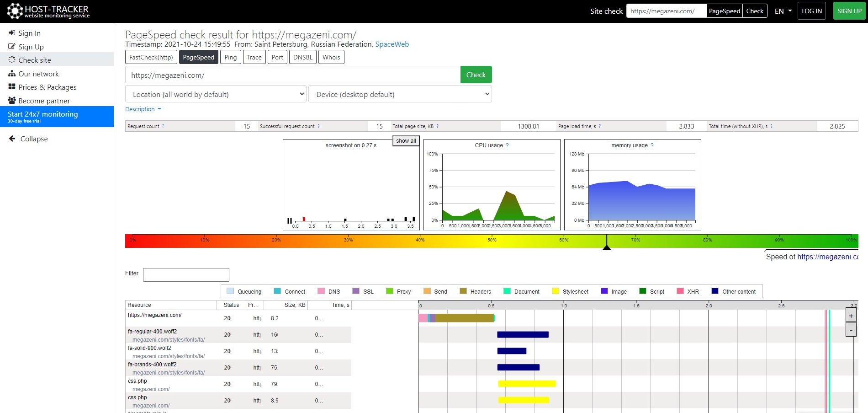This screenshot has width=868, height=413.
Task: Click the Filter input field
Action: pos(186,274)
